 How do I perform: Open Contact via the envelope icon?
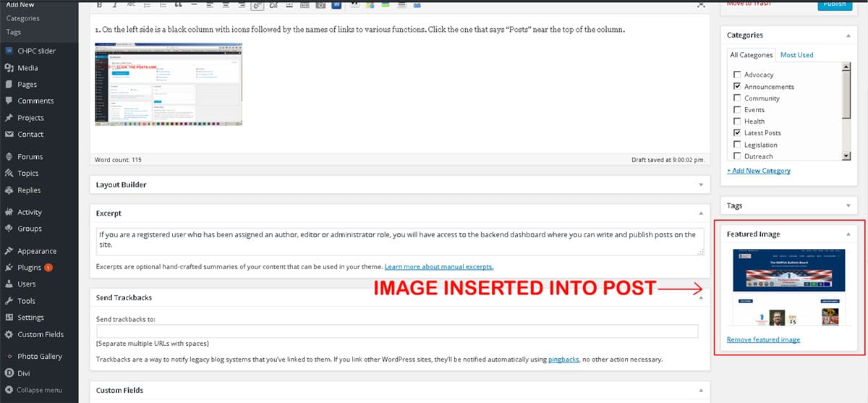(9, 135)
